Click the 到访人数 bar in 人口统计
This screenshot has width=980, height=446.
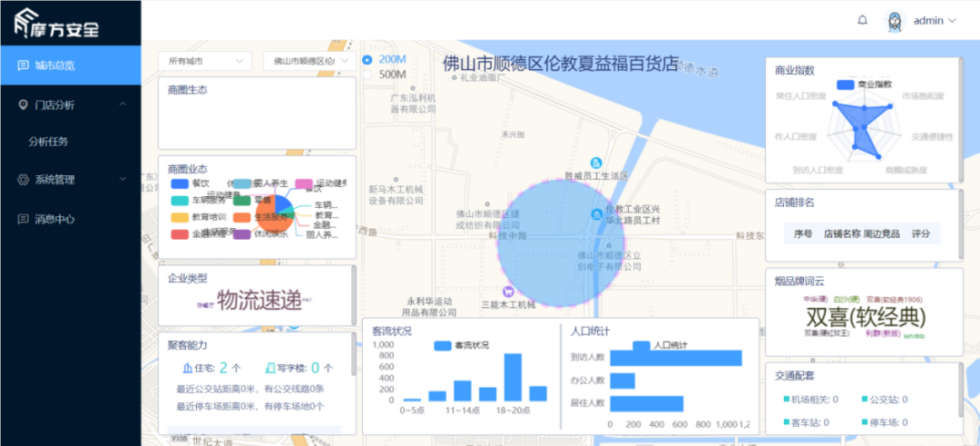click(x=676, y=358)
